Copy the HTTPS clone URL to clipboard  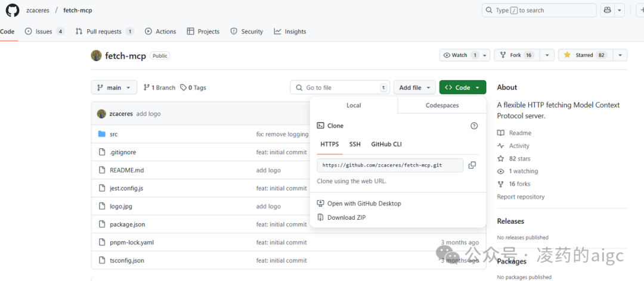[472, 165]
